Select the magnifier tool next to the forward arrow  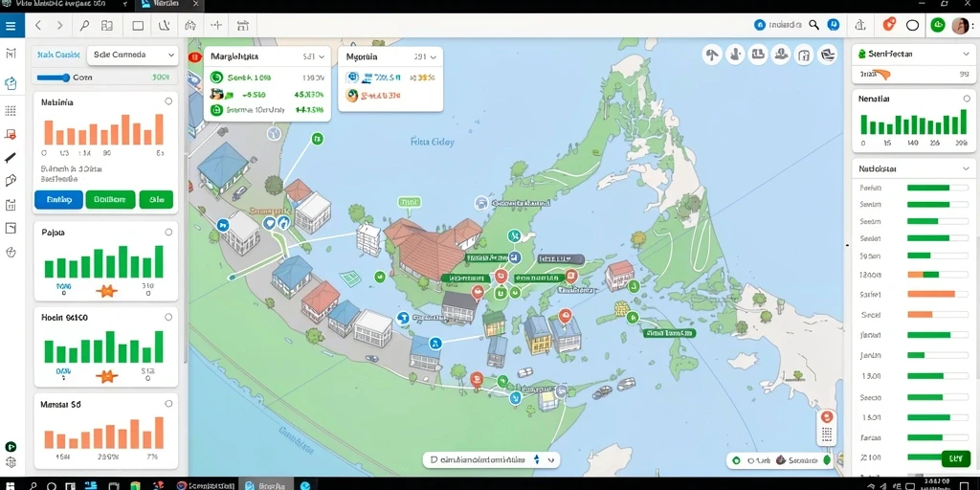[x=84, y=26]
